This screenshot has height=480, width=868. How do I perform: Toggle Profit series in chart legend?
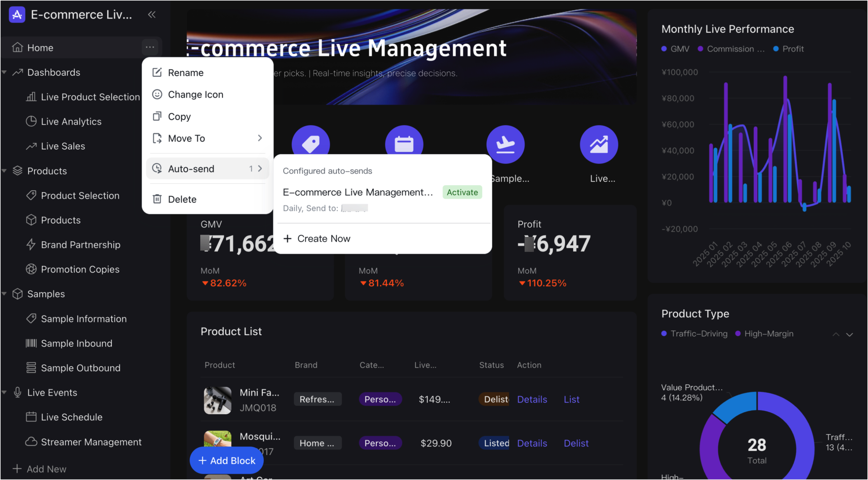[788, 49]
